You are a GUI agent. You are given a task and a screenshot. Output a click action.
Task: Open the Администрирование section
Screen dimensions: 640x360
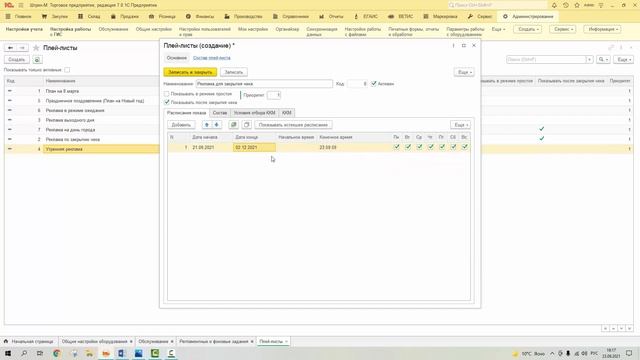click(529, 17)
